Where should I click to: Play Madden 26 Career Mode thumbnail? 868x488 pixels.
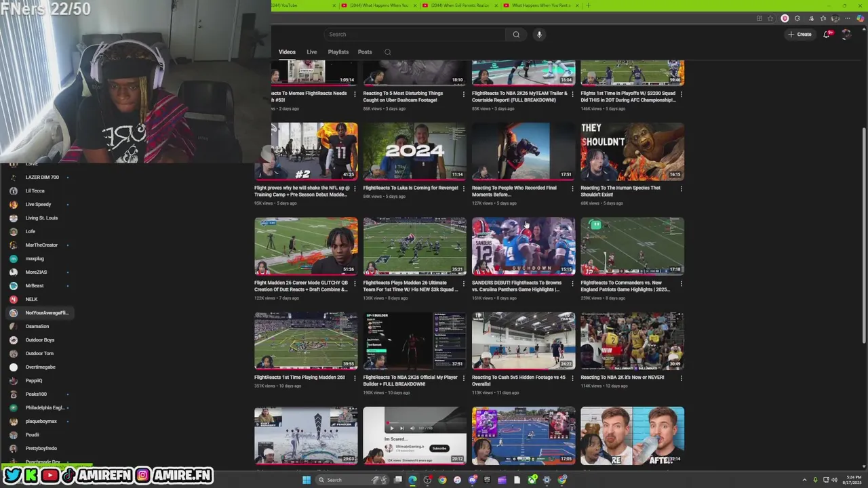(306, 246)
